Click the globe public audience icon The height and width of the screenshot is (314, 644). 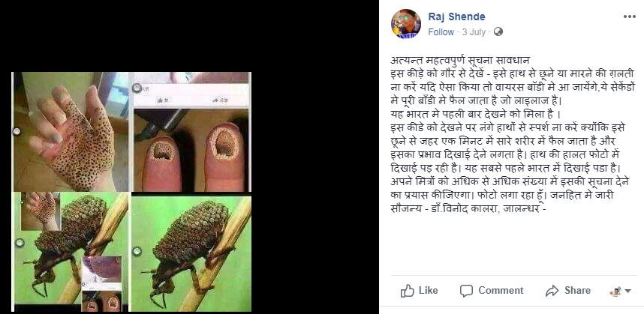498,31
